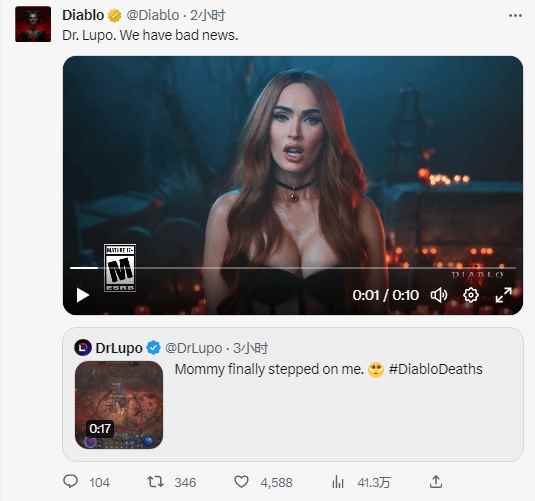Open DrLupo's small profile avatar
Screen dimensions: 535x501
(x=83, y=347)
